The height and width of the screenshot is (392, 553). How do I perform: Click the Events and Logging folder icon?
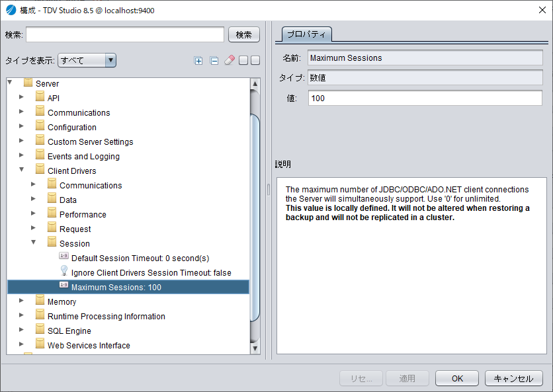40,155
